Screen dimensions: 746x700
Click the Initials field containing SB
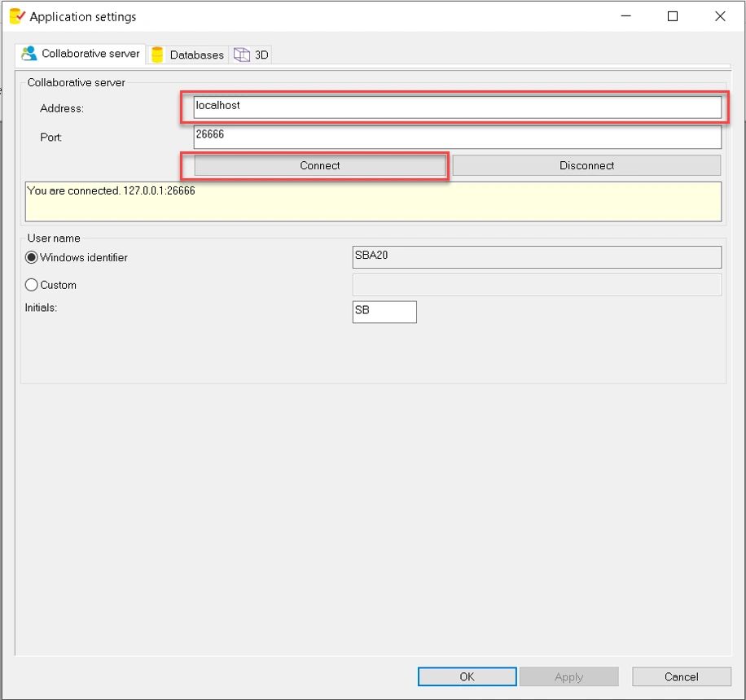coord(384,312)
